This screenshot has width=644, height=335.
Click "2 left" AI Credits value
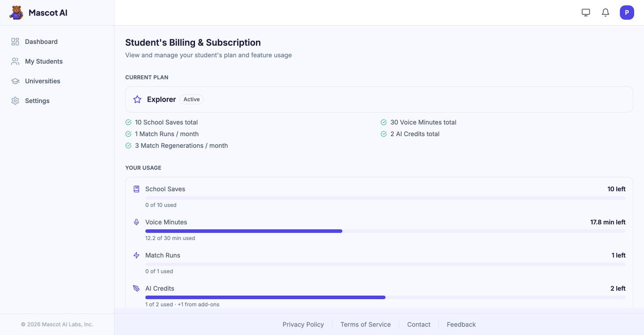(618, 288)
